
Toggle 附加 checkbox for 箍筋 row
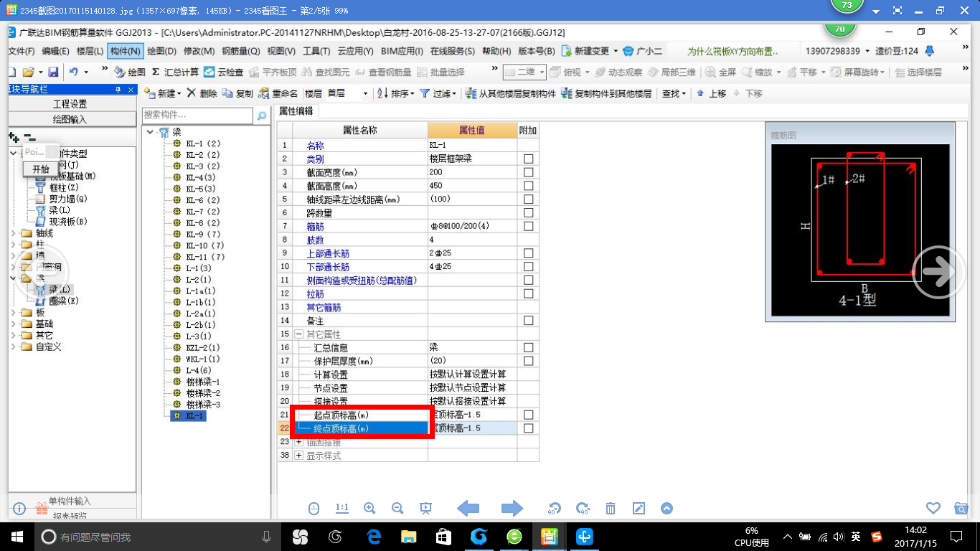click(529, 226)
